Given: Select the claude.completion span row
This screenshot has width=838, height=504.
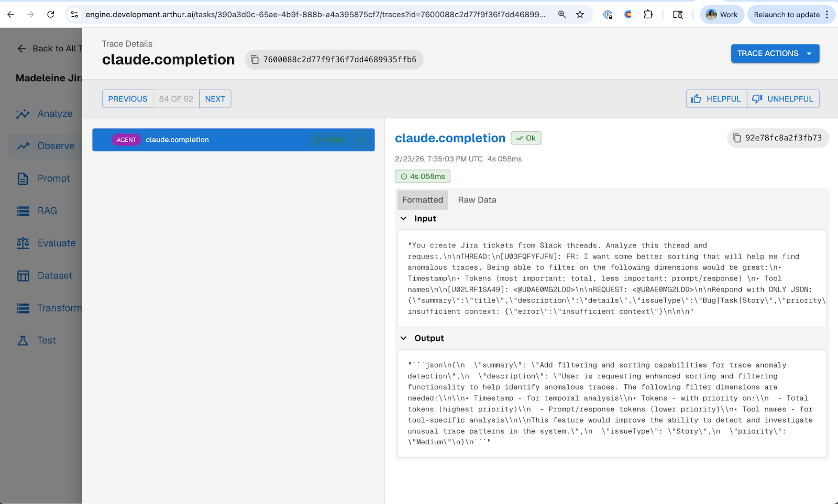Looking at the screenshot, I should [x=233, y=140].
